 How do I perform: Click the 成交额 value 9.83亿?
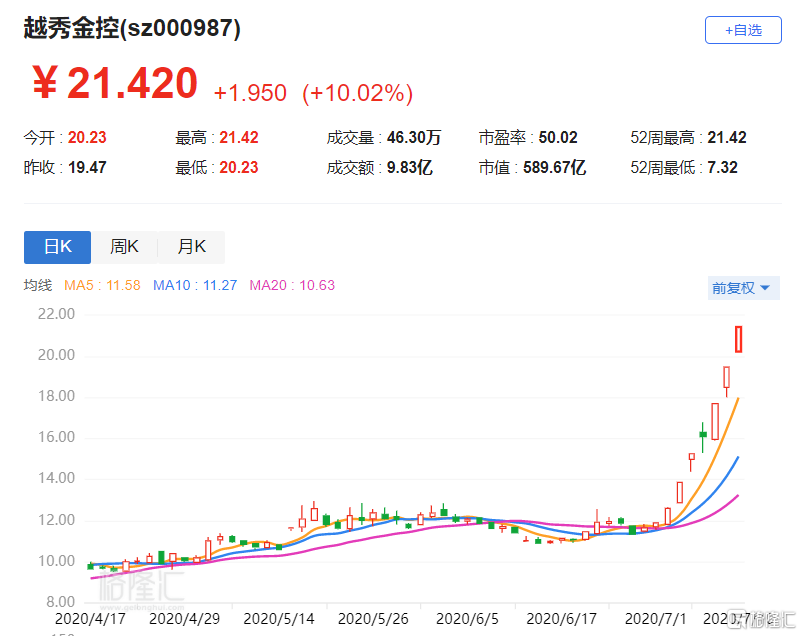[410, 167]
